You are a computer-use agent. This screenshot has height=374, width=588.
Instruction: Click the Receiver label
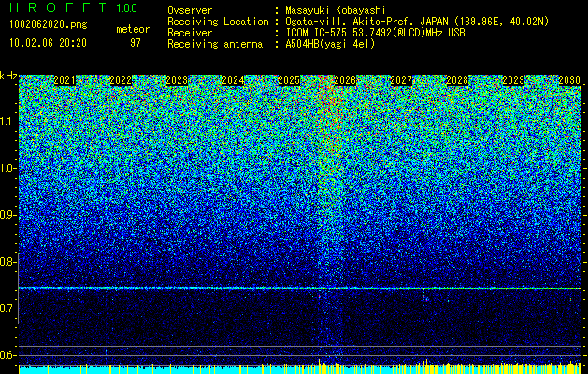190,33
